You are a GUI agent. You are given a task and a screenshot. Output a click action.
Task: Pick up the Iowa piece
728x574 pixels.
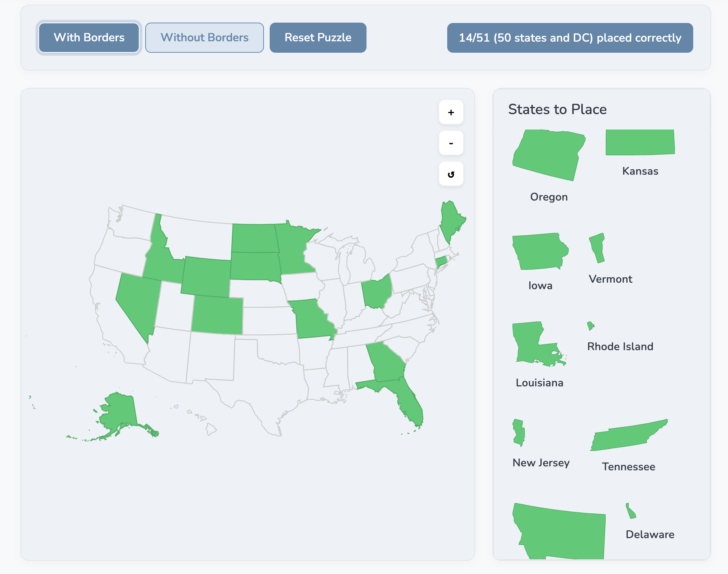tap(540, 251)
